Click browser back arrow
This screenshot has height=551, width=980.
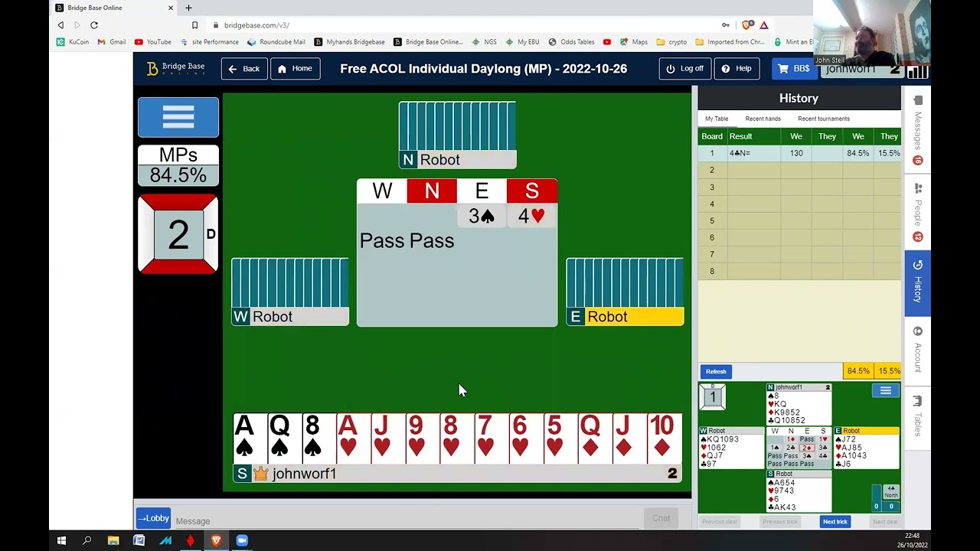pos(60,25)
